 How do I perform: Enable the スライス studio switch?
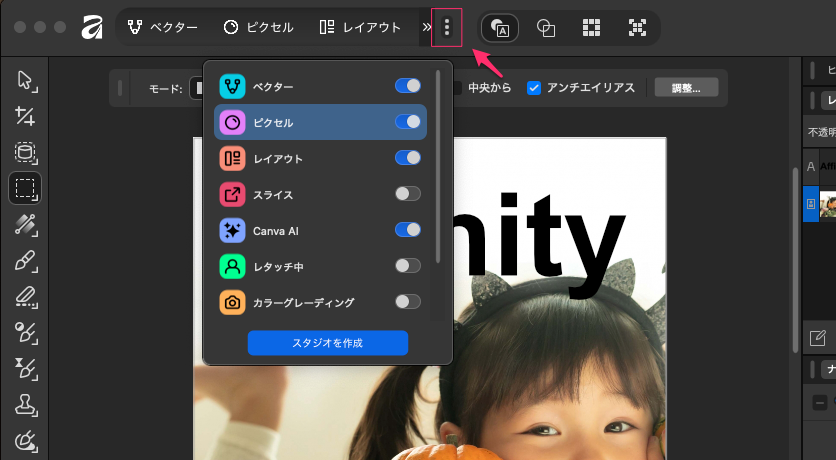(407, 194)
